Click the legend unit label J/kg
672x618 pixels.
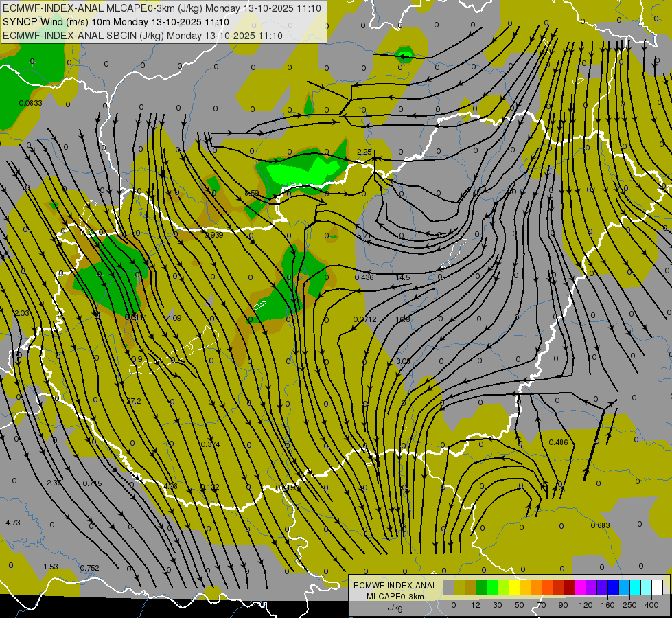click(x=395, y=608)
